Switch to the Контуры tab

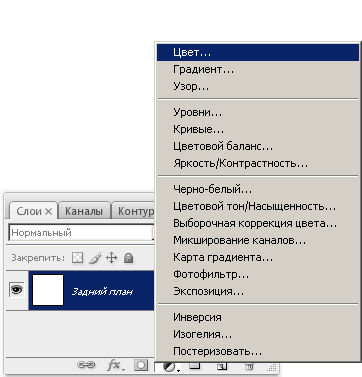point(134,211)
